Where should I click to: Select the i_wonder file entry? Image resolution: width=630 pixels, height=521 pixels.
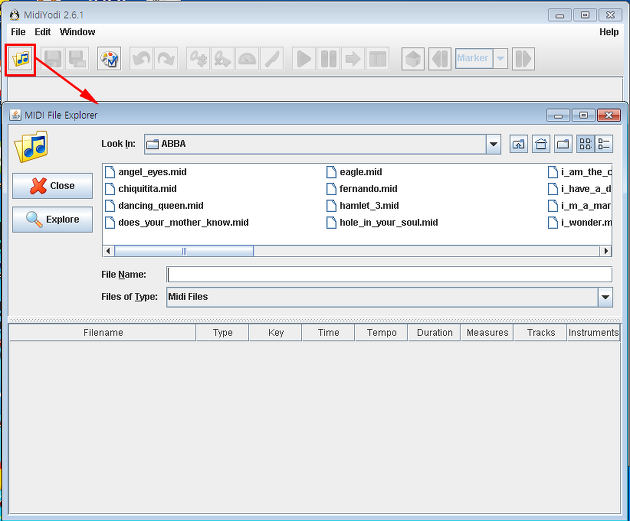click(580, 223)
